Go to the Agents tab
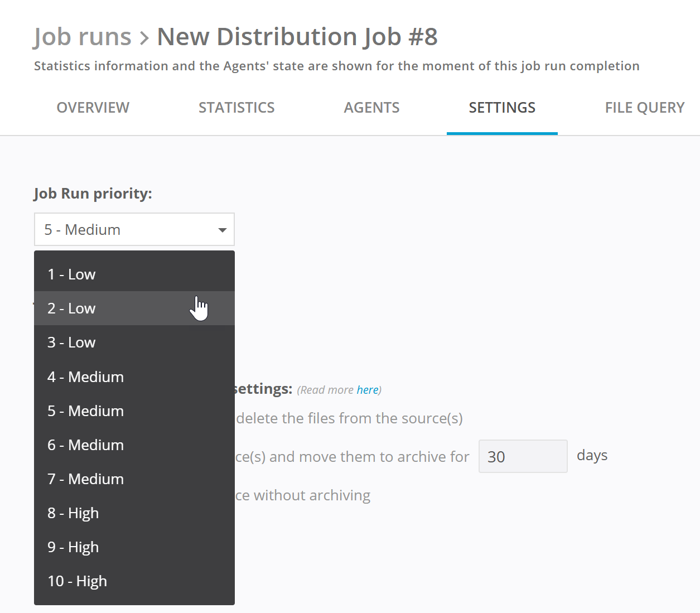The height and width of the screenshot is (613, 700). 371,108
